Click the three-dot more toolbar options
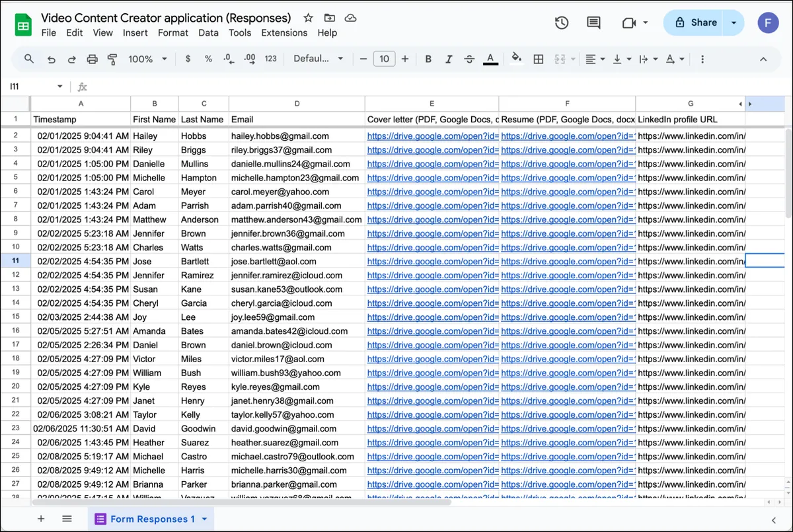 click(702, 59)
